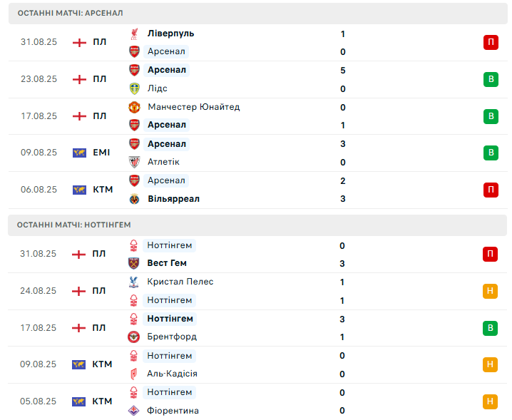Image resolution: width=512 pixels, height=420 pixels.
Task: Click the Villarreal club crest icon
Action: 134,199
